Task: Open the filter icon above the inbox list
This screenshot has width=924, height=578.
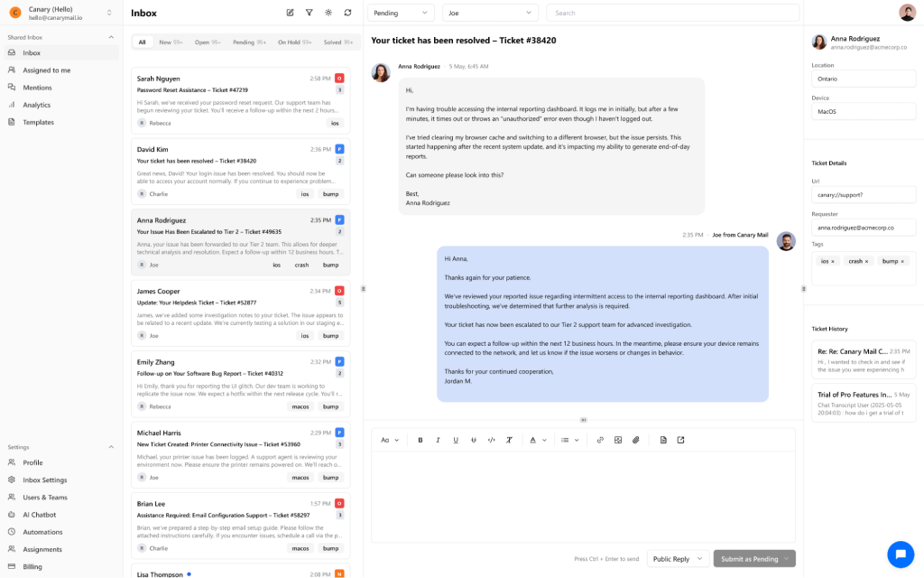Action: point(309,13)
